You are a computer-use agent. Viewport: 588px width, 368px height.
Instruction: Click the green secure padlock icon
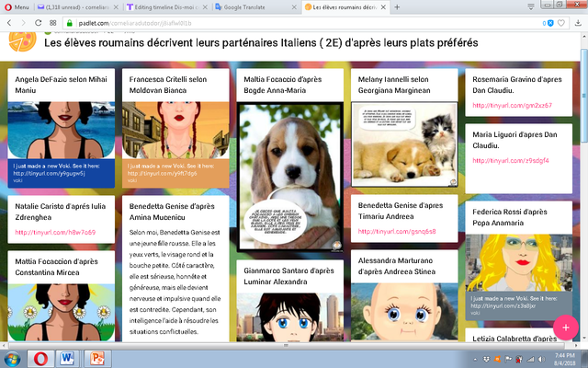(70, 23)
